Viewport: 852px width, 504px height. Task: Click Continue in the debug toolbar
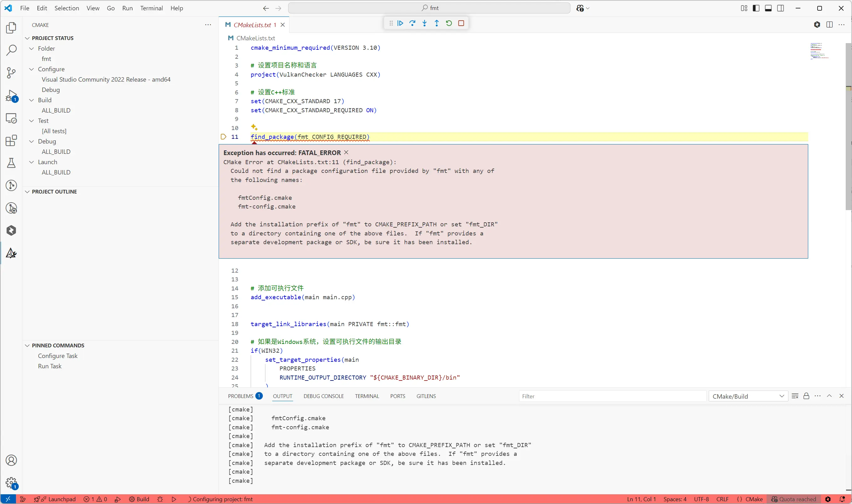(x=400, y=23)
